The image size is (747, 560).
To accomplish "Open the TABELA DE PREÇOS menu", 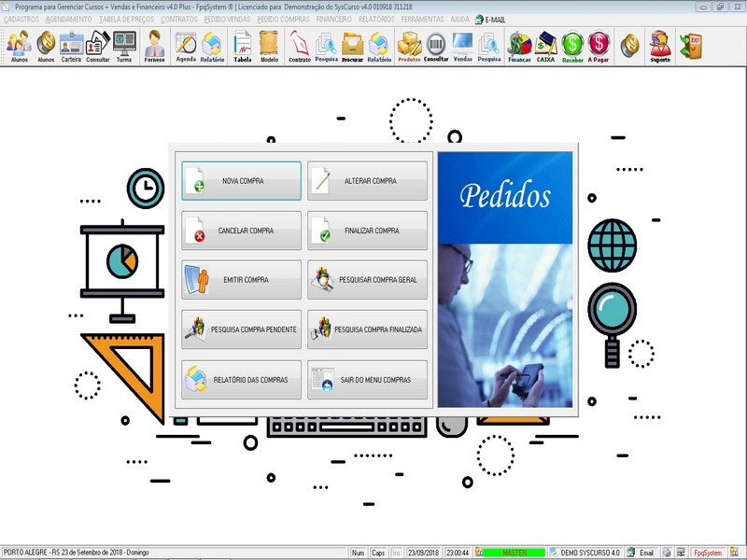I will (x=126, y=20).
